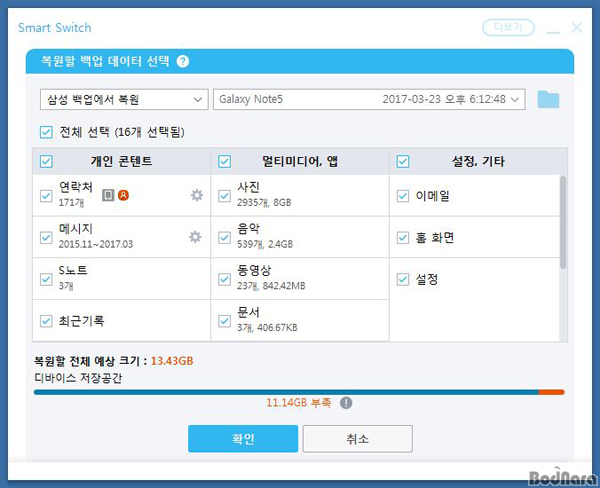
Task: Uncheck the 설정 checkbox
Action: click(403, 279)
